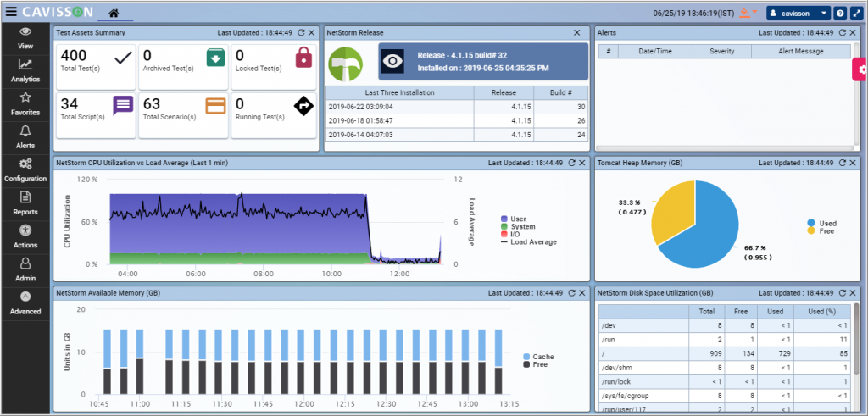
Task: Click the Build # column header
Action: click(x=561, y=93)
